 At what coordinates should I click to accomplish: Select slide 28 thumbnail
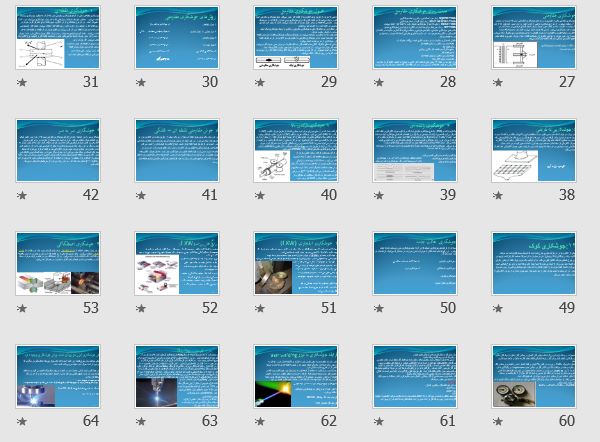(x=415, y=37)
